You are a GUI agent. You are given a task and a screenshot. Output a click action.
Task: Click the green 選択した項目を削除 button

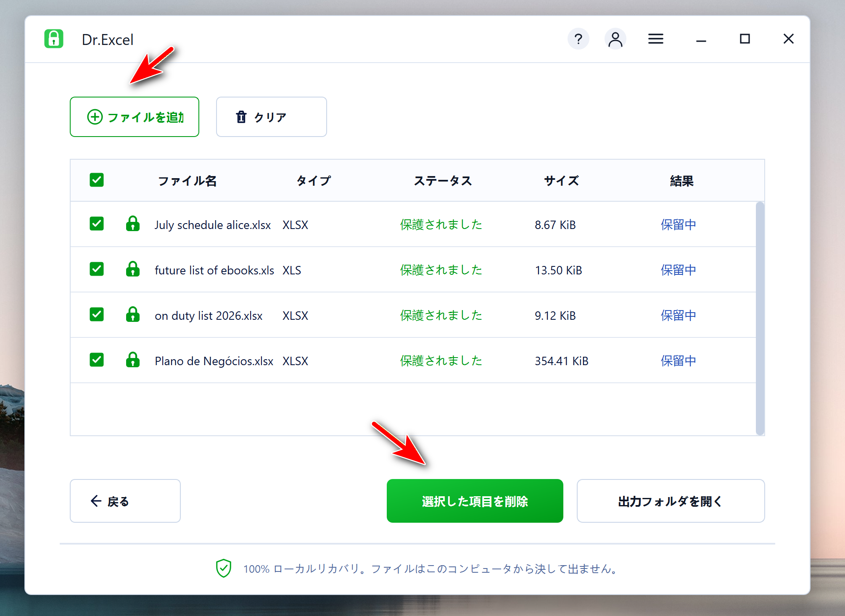coord(475,501)
